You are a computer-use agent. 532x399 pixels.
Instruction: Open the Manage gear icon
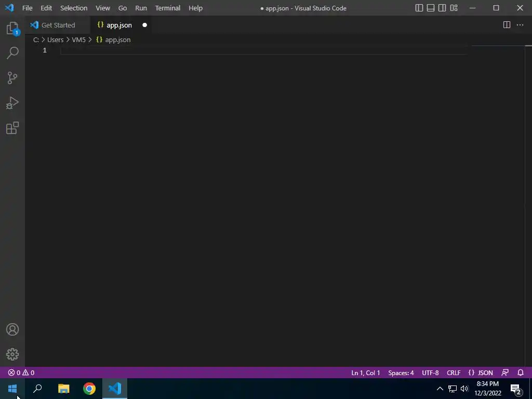[x=12, y=354]
